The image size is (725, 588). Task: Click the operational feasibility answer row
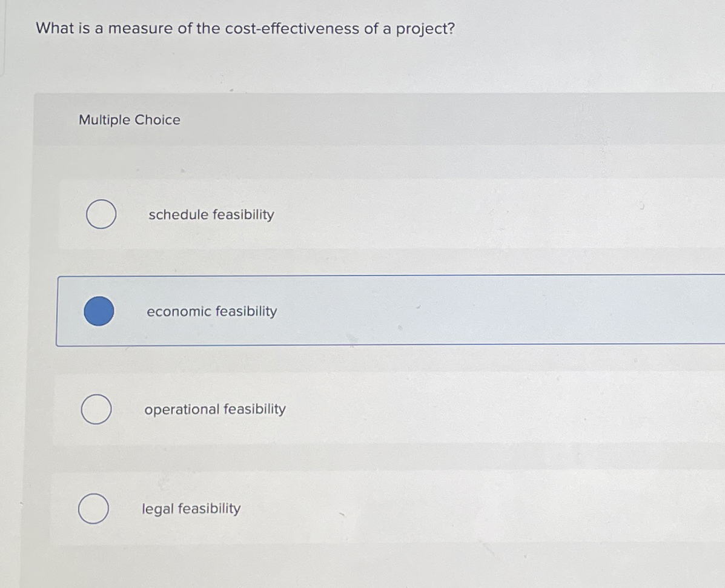click(363, 409)
